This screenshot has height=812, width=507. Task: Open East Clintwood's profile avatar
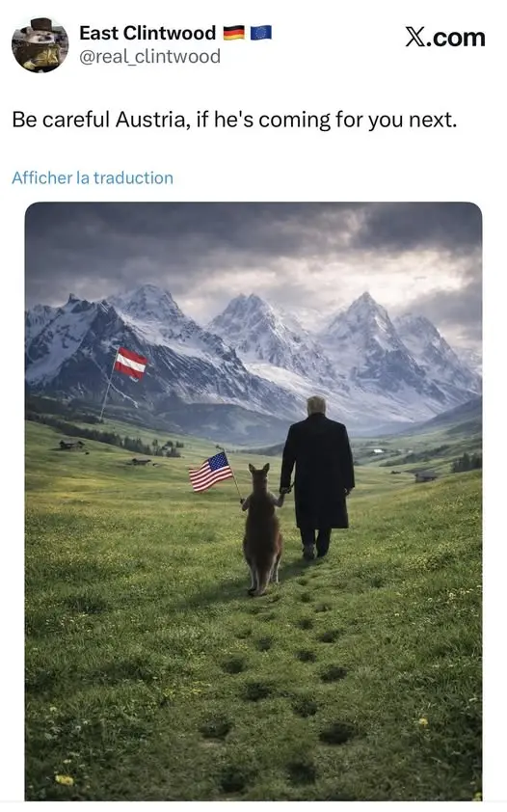[40, 44]
